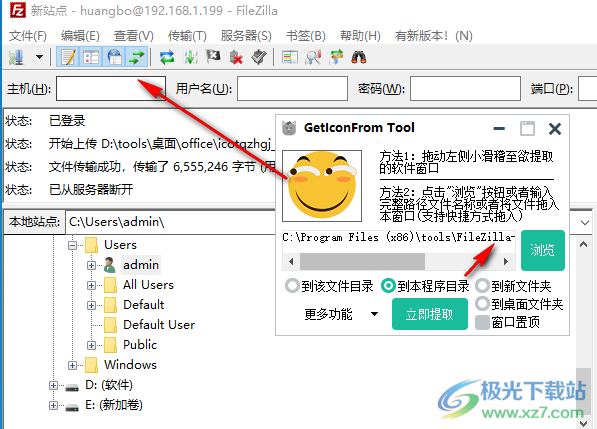Screen dimensions: 597x429
Task: Open the 查看(V) menu
Action: point(134,36)
